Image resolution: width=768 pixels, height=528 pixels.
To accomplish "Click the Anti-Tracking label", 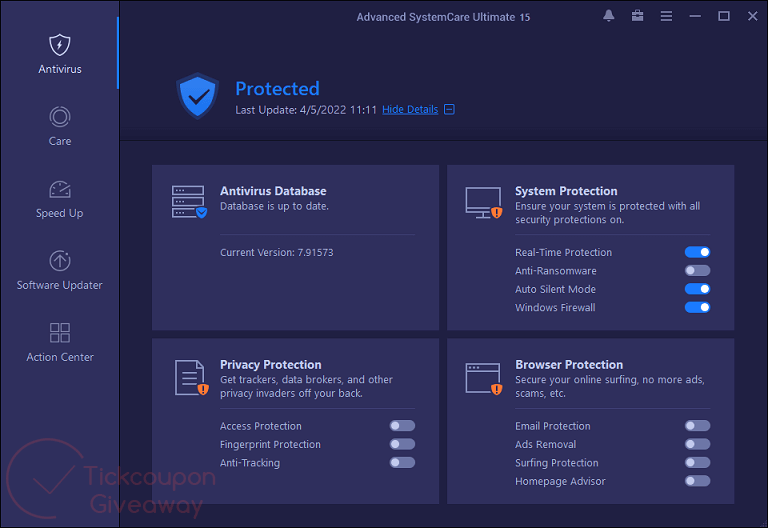I will pyautogui.click(x=250, y=463).
